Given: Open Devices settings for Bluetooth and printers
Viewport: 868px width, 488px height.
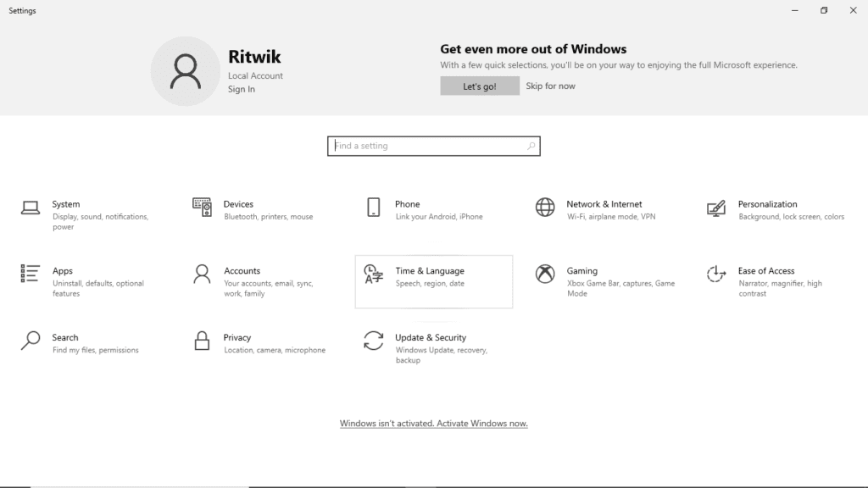Looking at the screenshot, I should 239,209.
